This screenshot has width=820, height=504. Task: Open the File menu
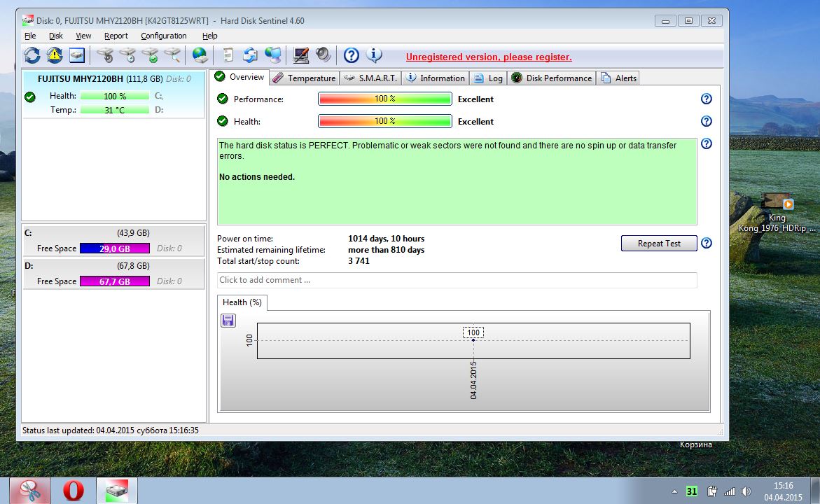[x=30, y=36]
